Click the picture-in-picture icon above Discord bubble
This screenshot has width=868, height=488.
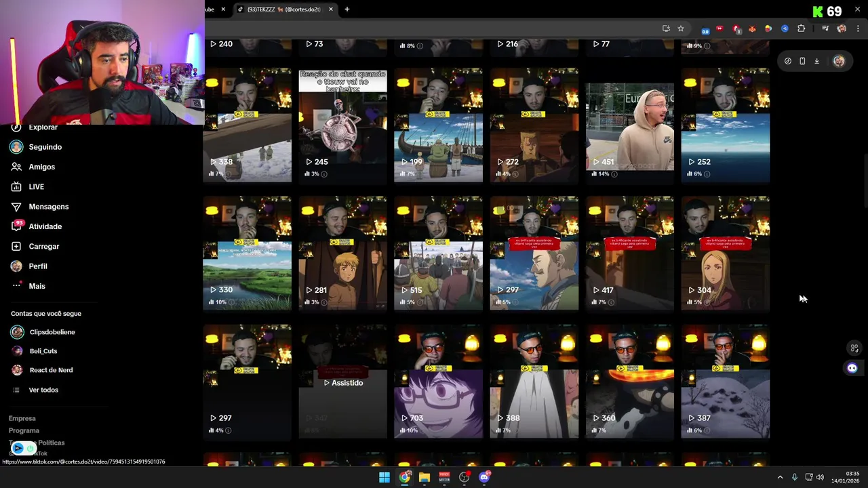click(x=854, y=348)
